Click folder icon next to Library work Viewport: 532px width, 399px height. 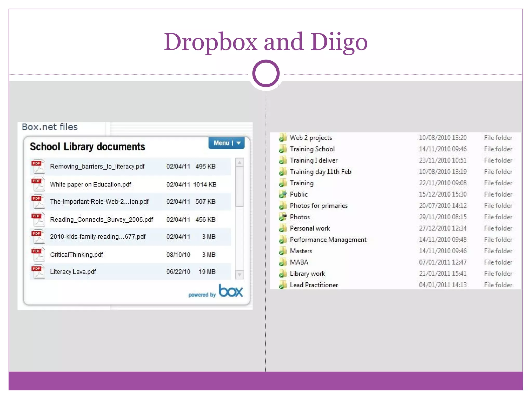click(283, 273)
